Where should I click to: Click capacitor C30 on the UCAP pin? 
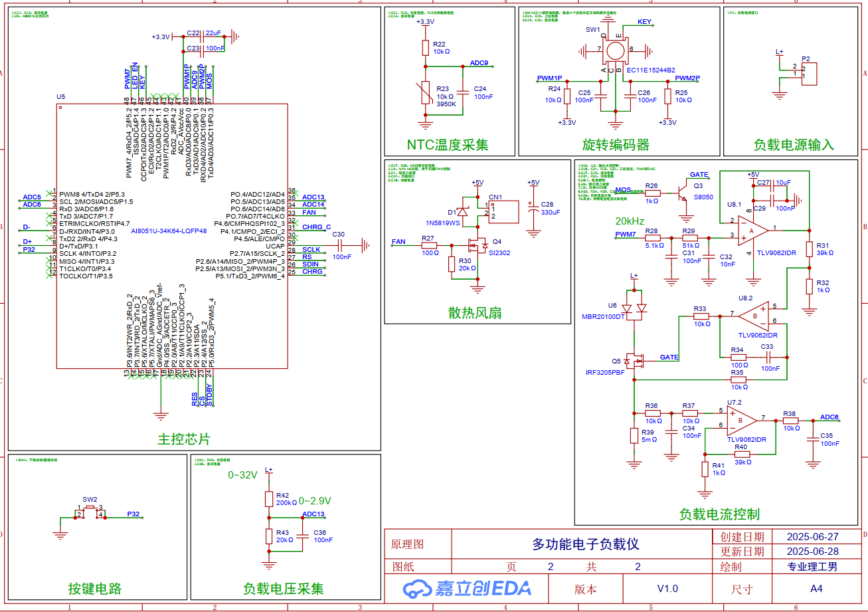click(x=341, y=245)
